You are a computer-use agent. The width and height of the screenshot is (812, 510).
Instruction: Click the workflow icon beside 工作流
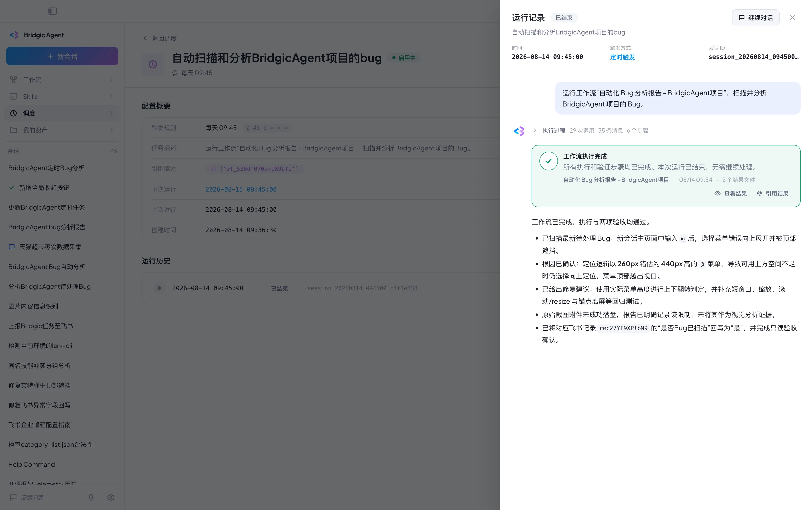14,80
